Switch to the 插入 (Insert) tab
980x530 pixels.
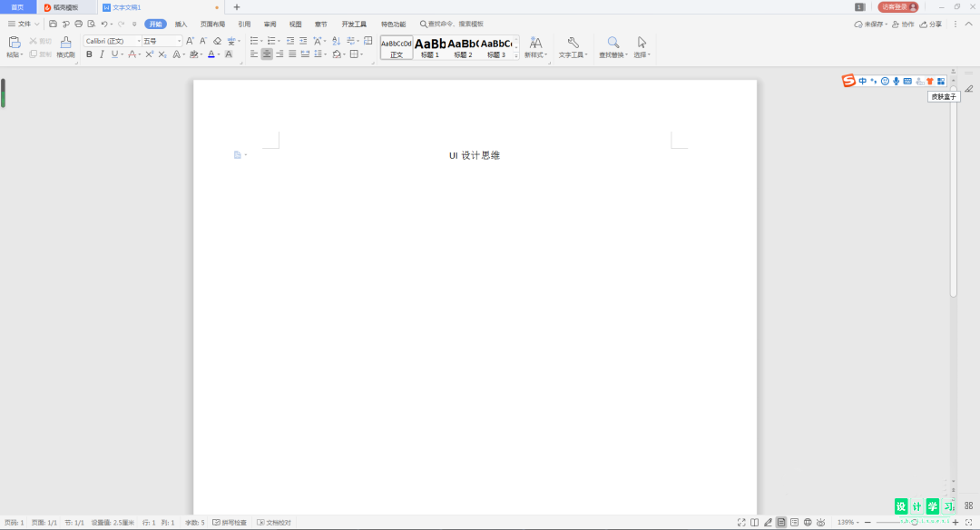[181, 25]
